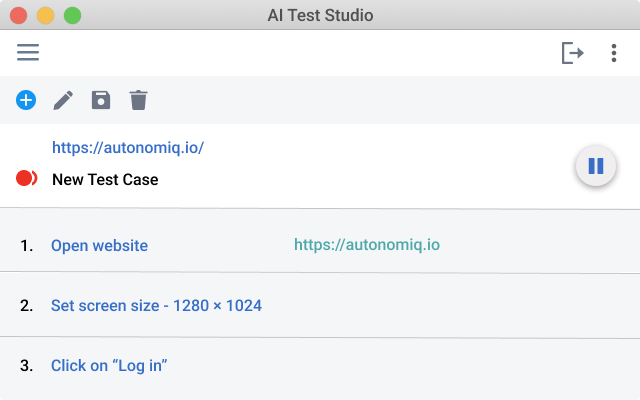
Task: Open the https://autonomiq.io/ link at top
Action: click(128, 148)
